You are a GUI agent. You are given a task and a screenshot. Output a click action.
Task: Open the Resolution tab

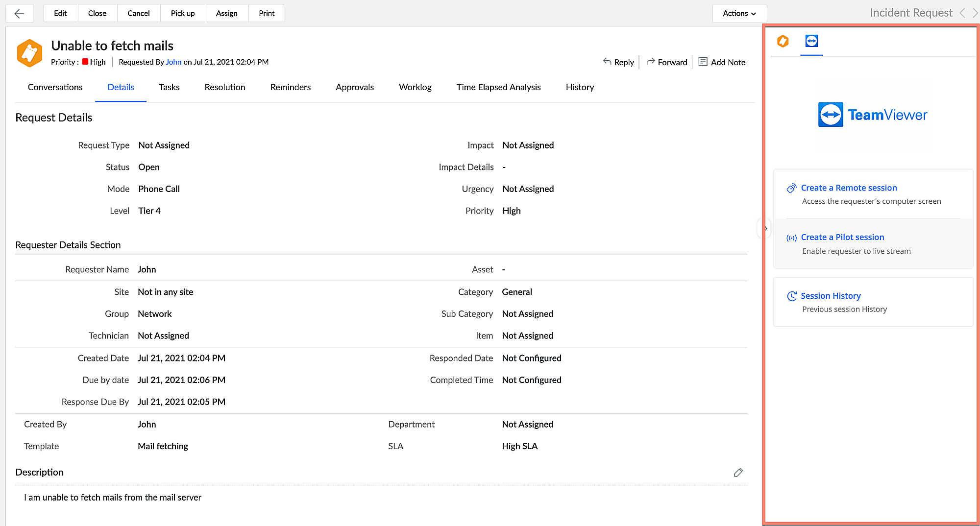225,87
